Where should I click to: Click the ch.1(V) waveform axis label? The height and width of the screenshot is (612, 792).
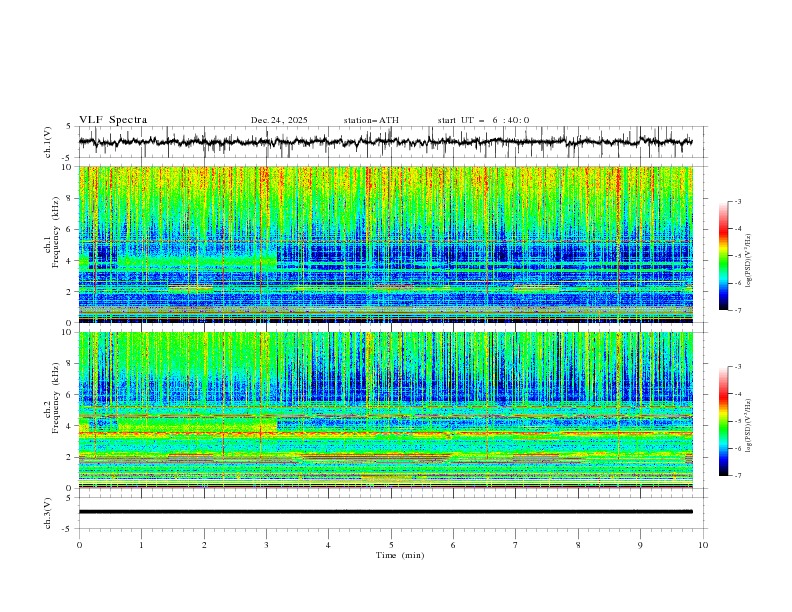click(48, 141)
